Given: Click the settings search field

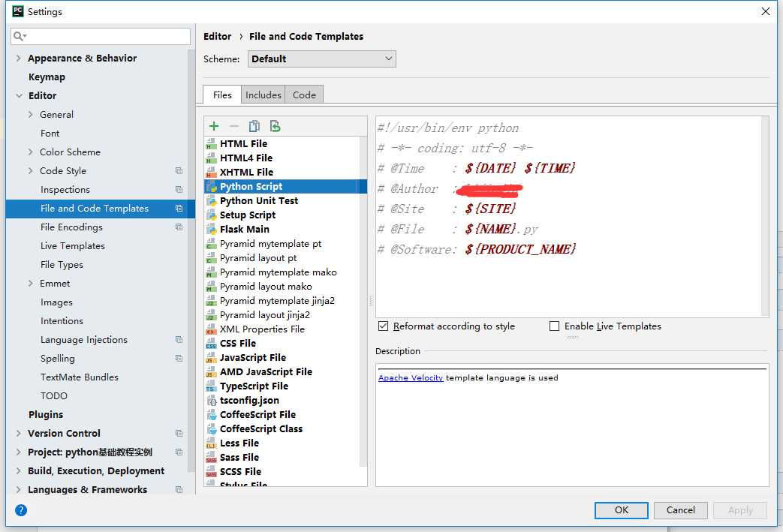Looking at the screenshot, I should 101,36.
